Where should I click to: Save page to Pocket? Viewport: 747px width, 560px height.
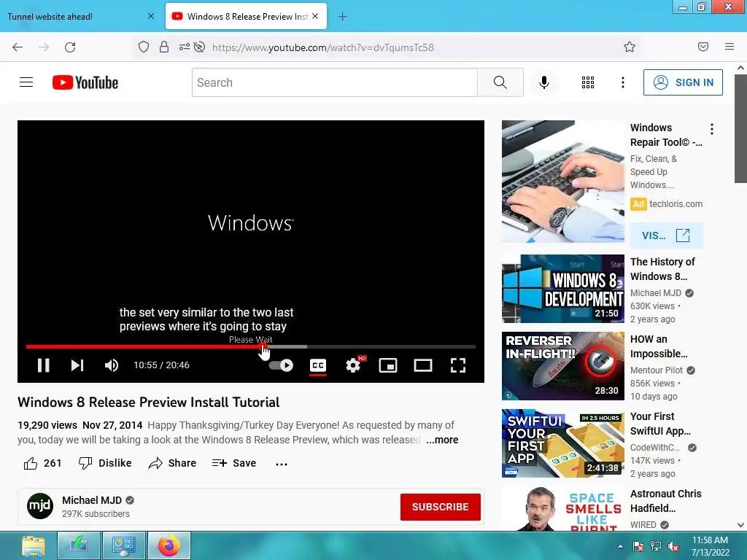coord(703,47)
